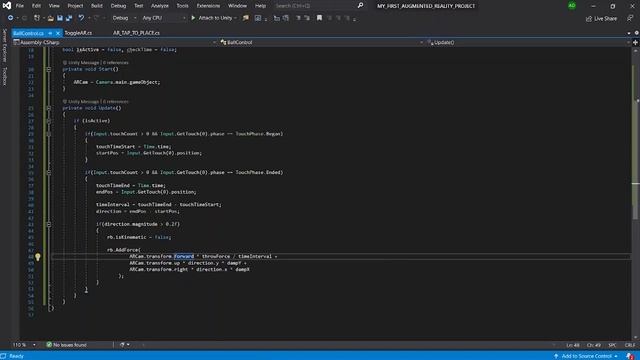Open the Assembly-CSharp project dropdown
Screen dimensions: 640x360
[x=115, y=42]
